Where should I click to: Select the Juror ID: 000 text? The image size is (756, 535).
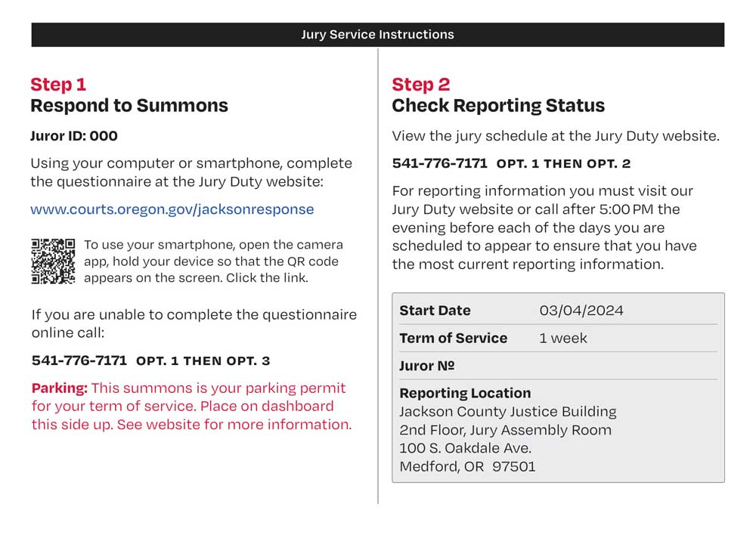tap(74, 136)
